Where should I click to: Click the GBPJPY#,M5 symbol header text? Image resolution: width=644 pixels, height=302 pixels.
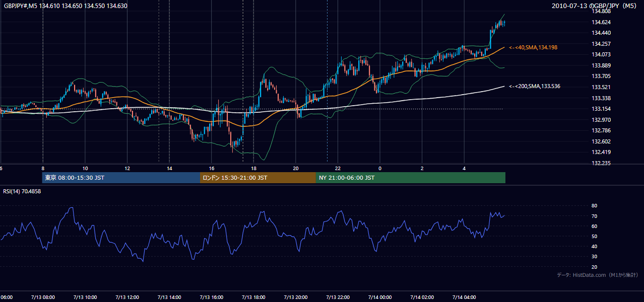click(x=66, y=6)
